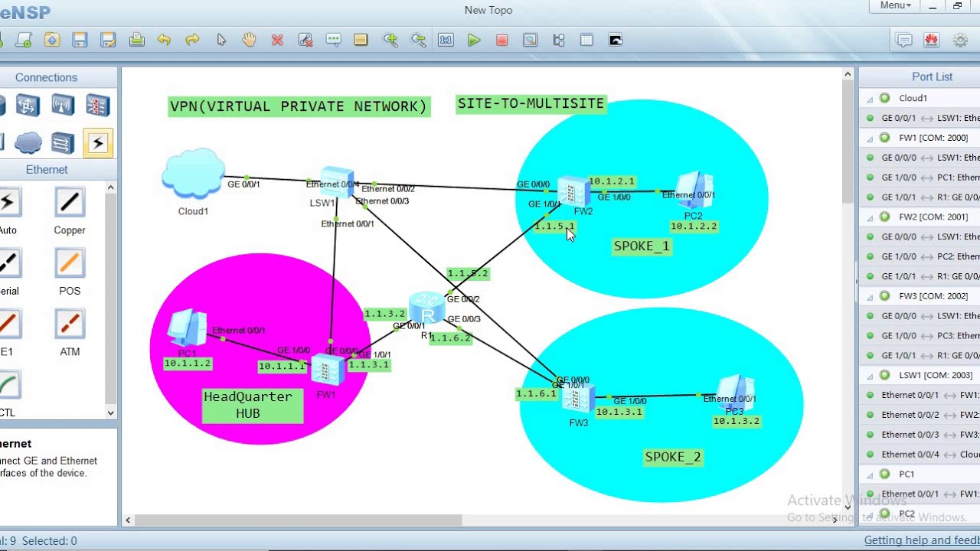This screenshot has width=980, height=551.
Task: Click the R1 router on canvas
Action: pyautogui.click(x=427, y=308)
